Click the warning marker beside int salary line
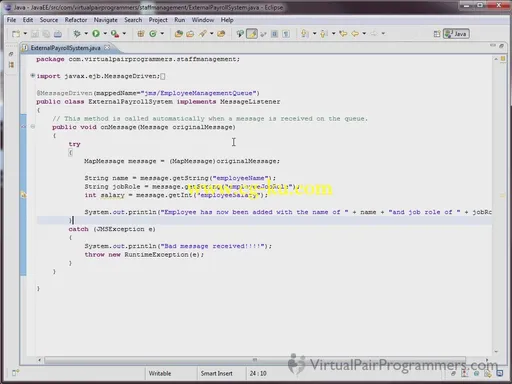 coord(24,195)
